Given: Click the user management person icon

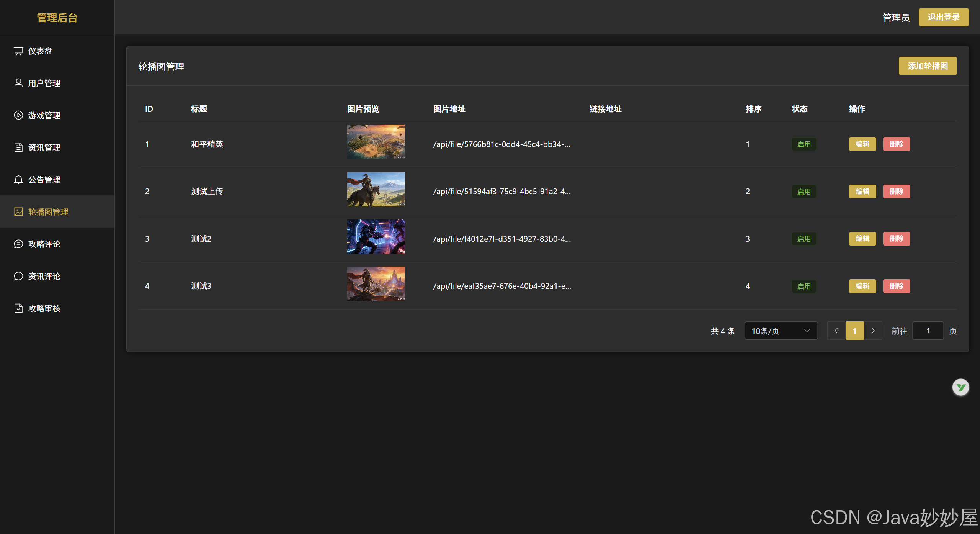Looking at the screenshot, I should (x=18, y=83).
